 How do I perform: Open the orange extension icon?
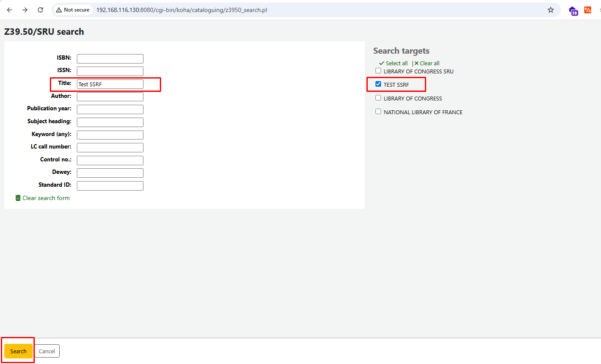point(588,10)
